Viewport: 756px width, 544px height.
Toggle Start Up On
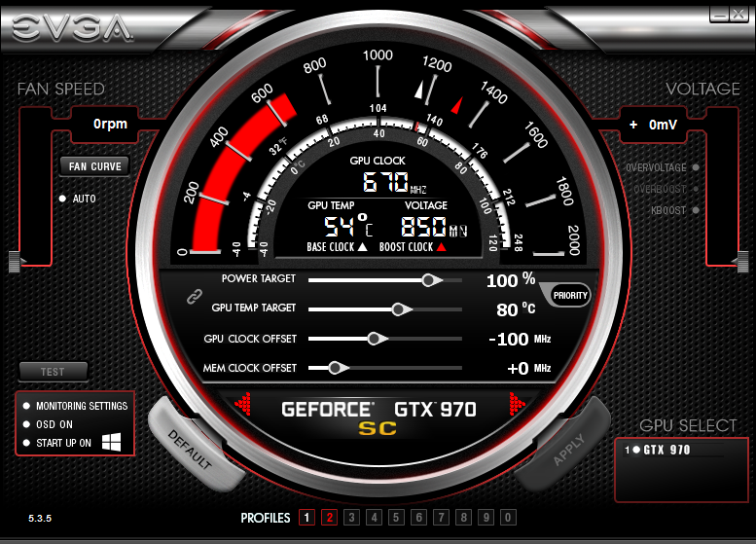click(57, 443)
